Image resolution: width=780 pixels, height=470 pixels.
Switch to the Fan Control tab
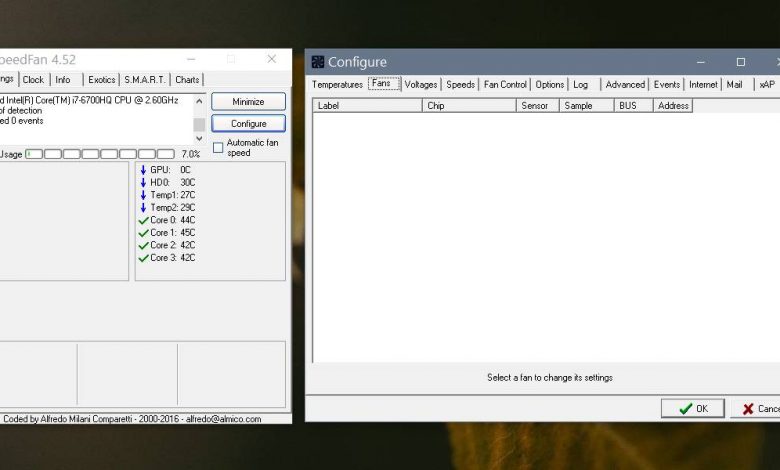coord(505,85)
